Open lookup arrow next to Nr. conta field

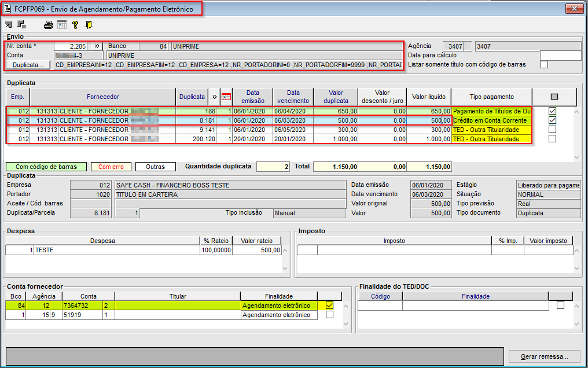(x=97, y=46)
